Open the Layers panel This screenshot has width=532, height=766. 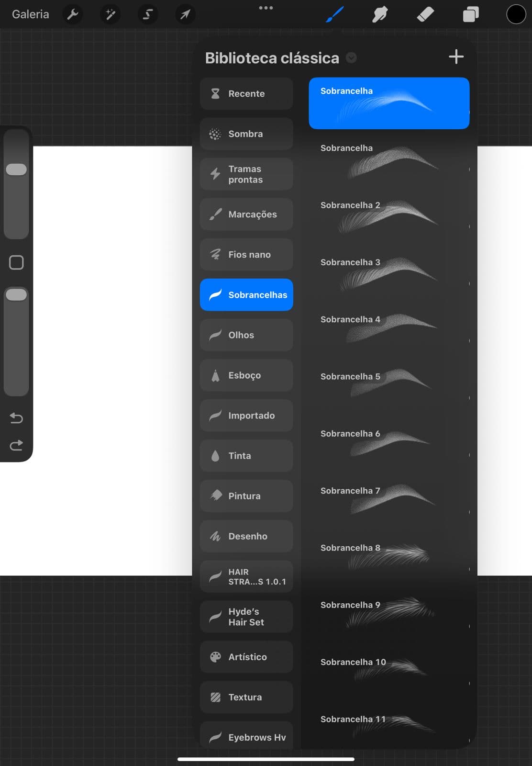point(471,14)
